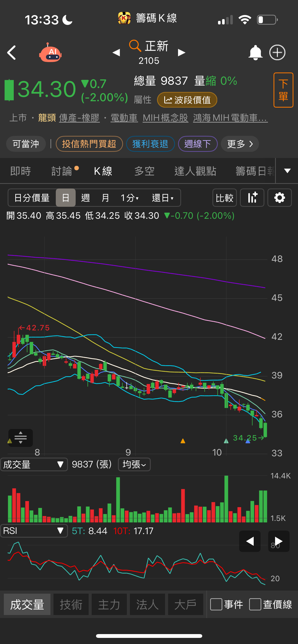The height and width of the screenshot is (644, 298).
Task: Open the AI robot assistant
Action: click(x=50, y=53)
